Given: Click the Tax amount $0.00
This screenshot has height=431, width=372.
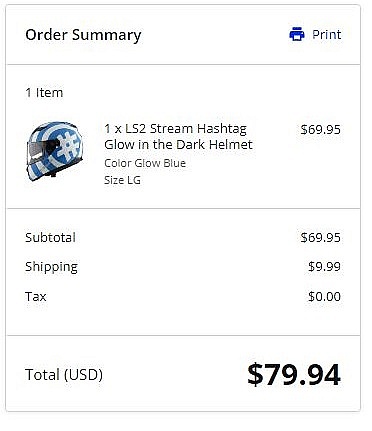Looking at the screenshot, I should (324, 296).
